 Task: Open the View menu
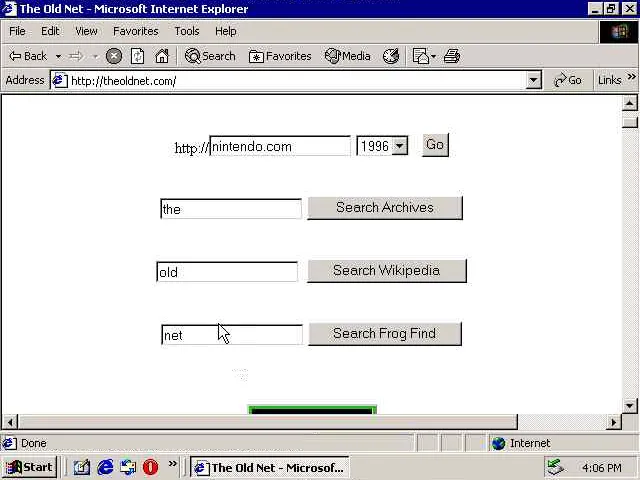[x=86, y=31]
